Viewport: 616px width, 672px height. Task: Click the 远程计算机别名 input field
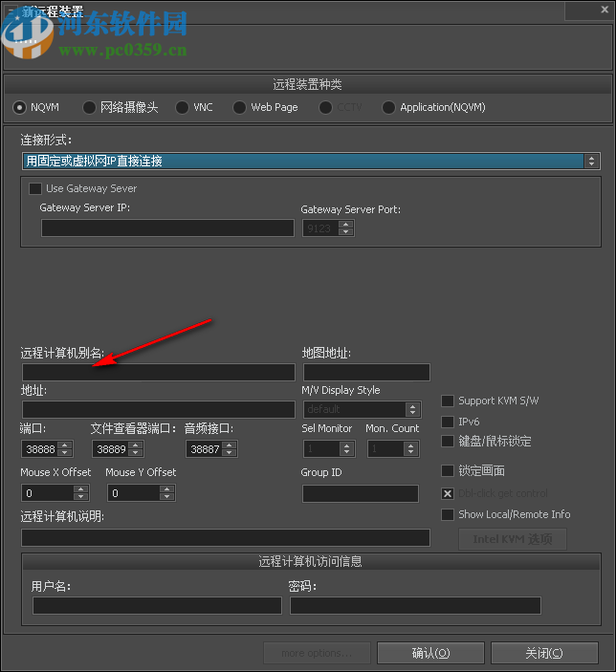(x=159, y=372)
